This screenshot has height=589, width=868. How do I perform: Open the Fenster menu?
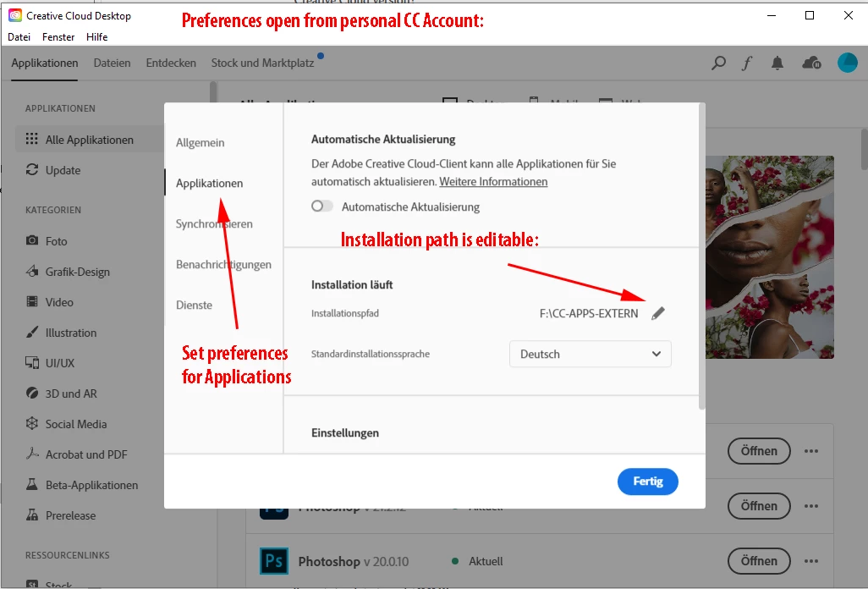coord(58,37)
